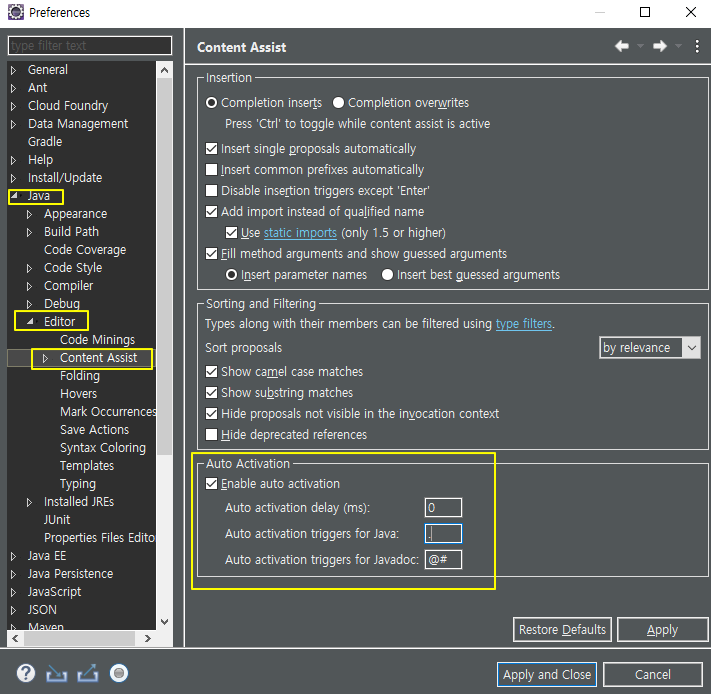Select Folding in the tree
The image size is (711, 694).
[80, 376]
